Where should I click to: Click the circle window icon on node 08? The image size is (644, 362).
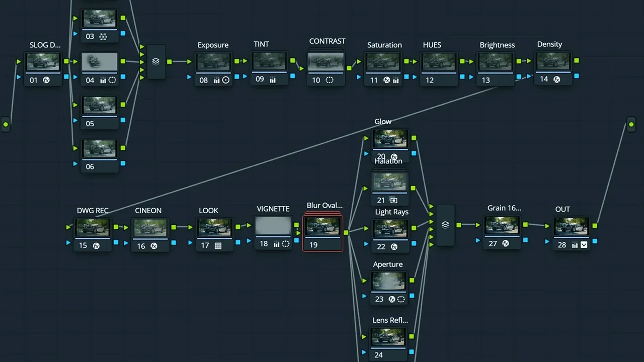(x=226, y=80)
